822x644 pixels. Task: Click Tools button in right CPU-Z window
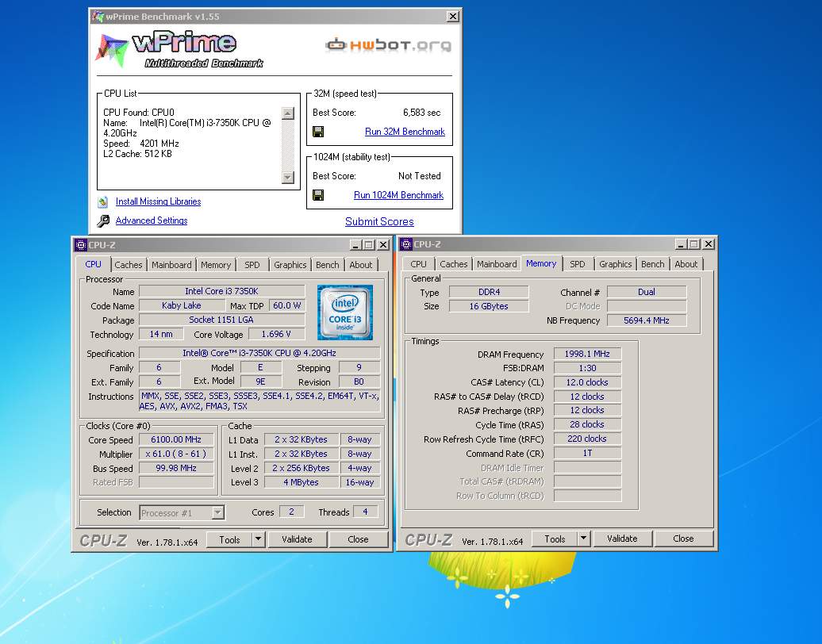coord(555,539)
